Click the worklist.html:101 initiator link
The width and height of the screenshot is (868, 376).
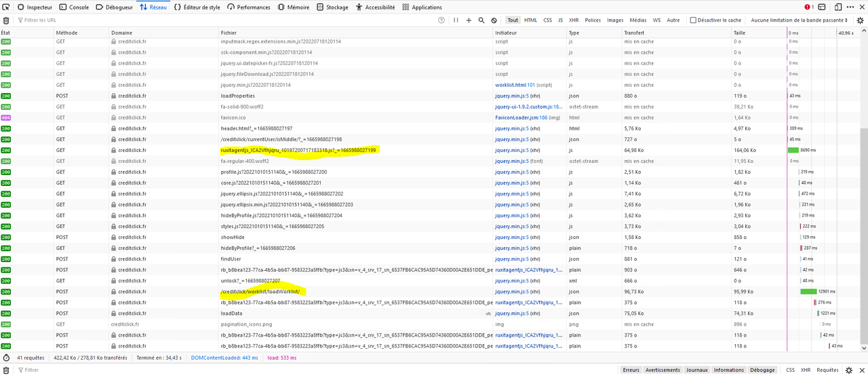[x=515, y=85]
